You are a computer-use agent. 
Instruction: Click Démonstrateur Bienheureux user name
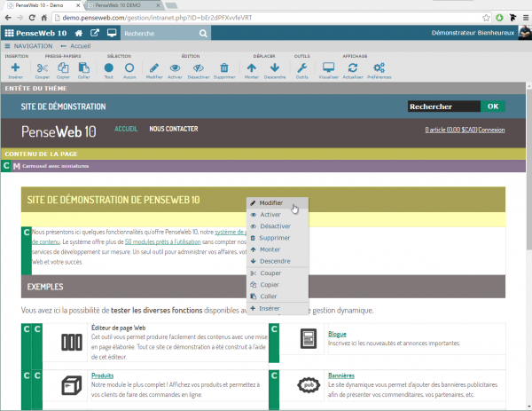point(473,33)
